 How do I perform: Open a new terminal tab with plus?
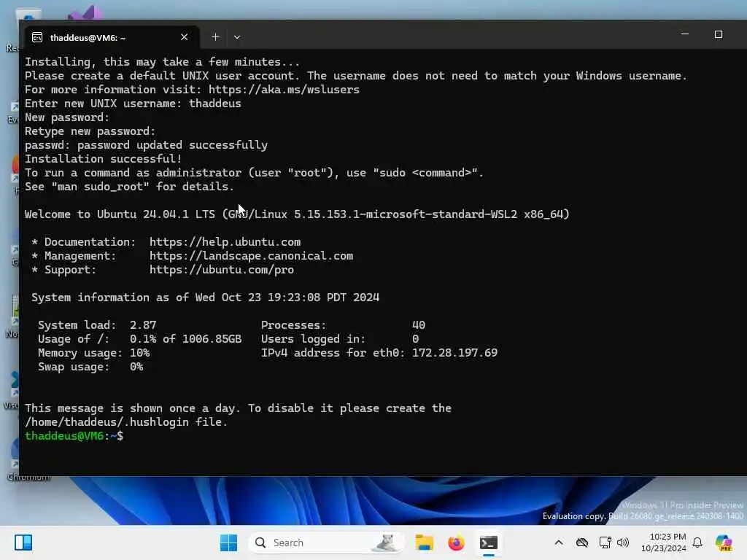click(215, 37)
